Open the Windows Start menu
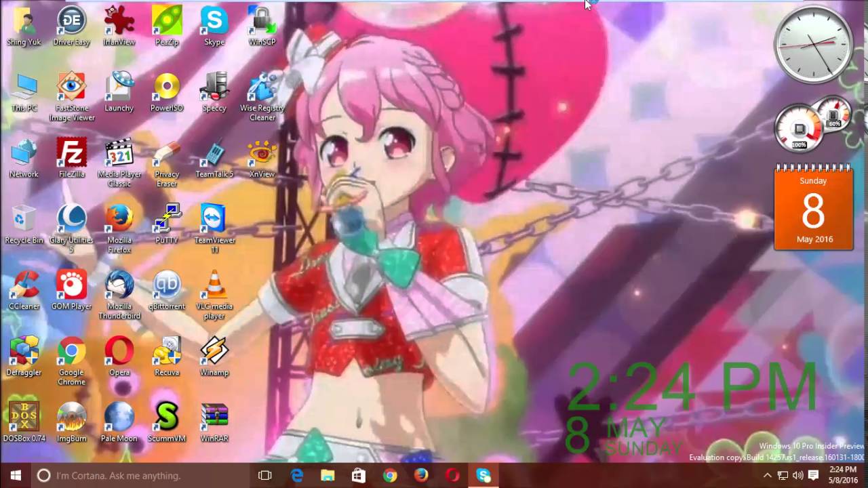 coord(16,475)
